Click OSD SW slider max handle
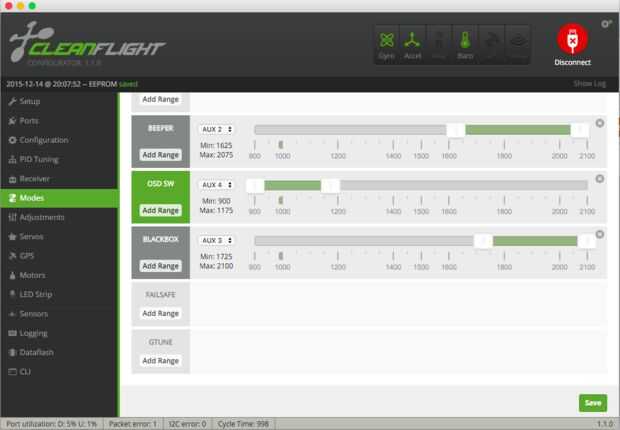The width and height of the screenshot is (620, 430). 330,185
